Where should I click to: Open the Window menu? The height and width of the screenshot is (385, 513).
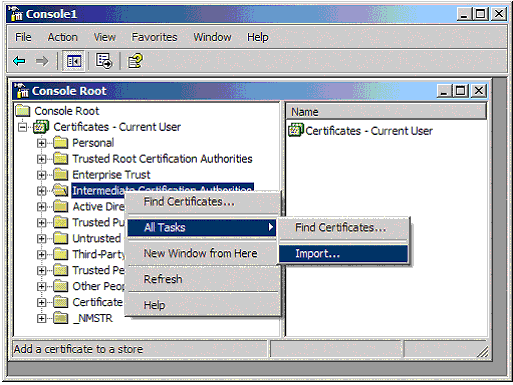[212, 37]
